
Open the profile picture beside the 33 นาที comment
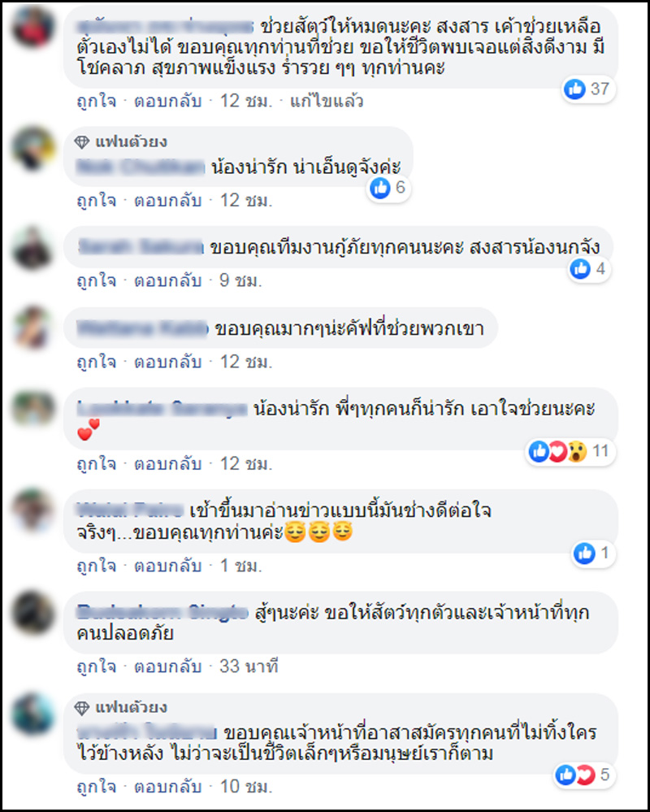[x=33, y=613]
